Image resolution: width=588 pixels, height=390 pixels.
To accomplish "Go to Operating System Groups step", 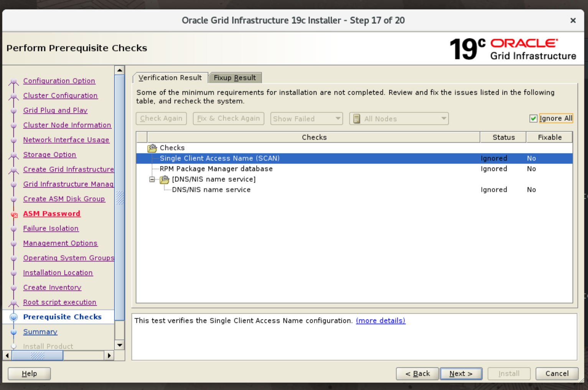I will point(69,258).
